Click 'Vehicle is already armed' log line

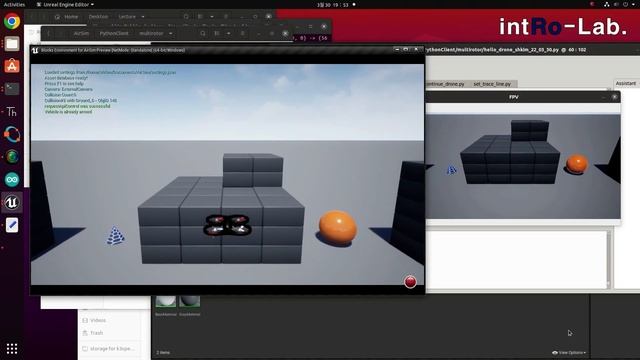click(68, 112)
